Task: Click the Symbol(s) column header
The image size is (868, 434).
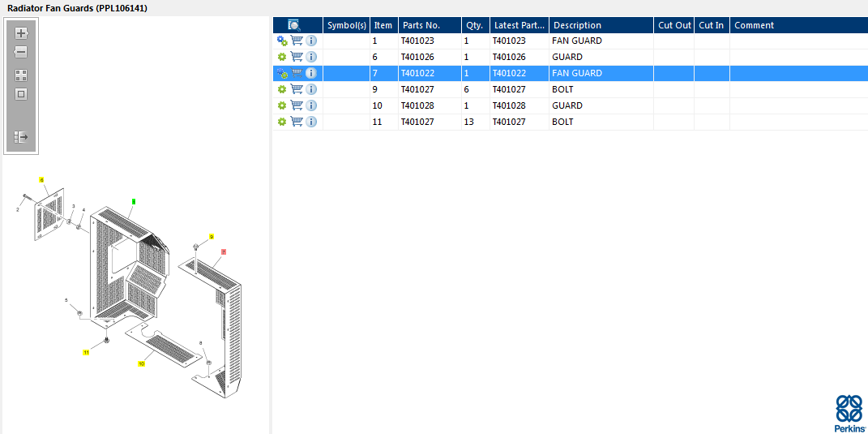Action: (x=347, y=25)
